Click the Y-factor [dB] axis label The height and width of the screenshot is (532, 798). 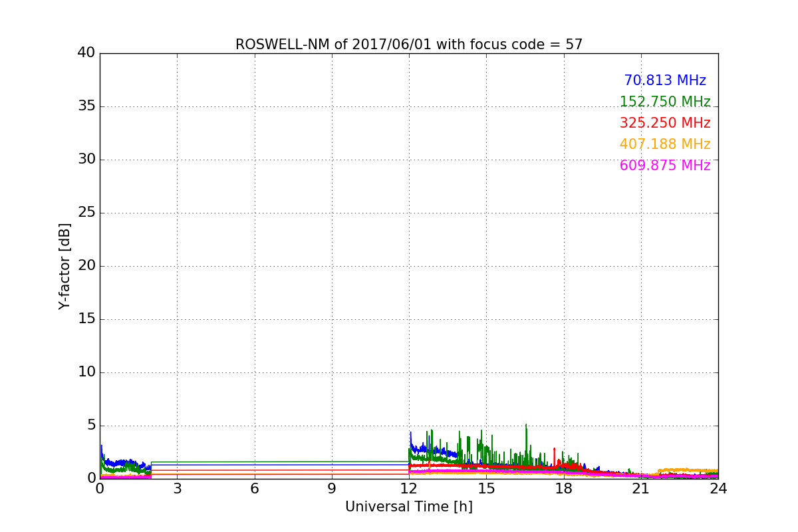click(65, 266)
